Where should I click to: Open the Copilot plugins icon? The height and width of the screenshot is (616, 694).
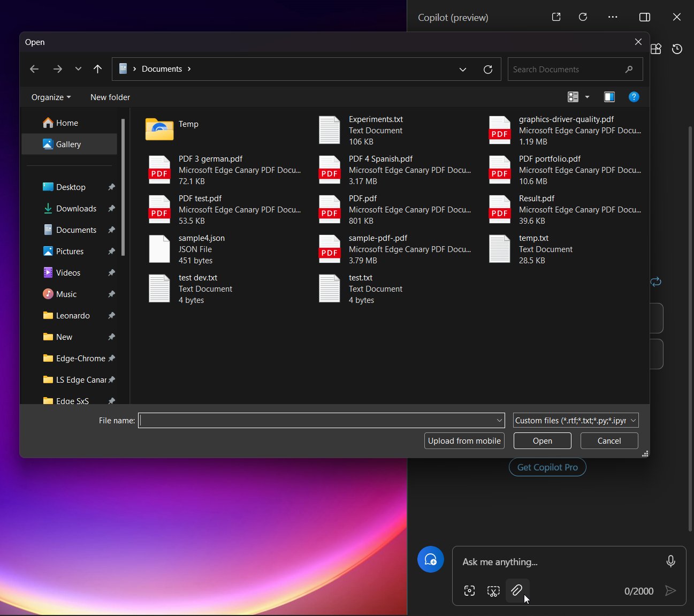tap(656, 49)
